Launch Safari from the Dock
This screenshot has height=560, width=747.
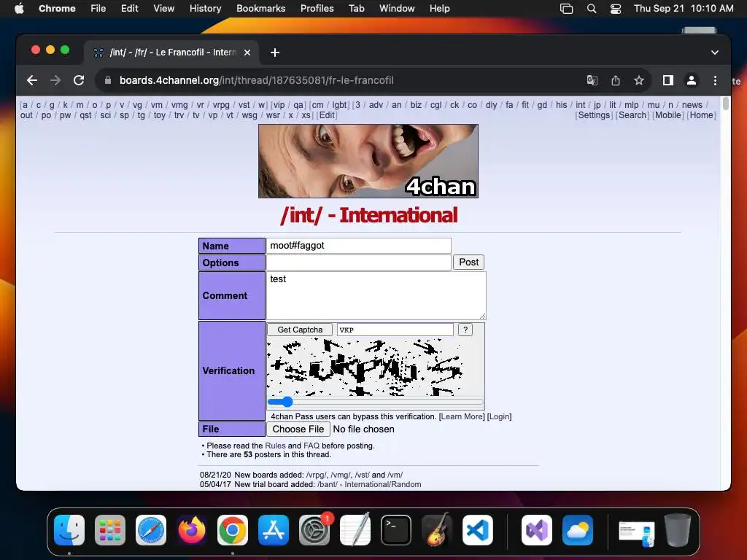151,530
